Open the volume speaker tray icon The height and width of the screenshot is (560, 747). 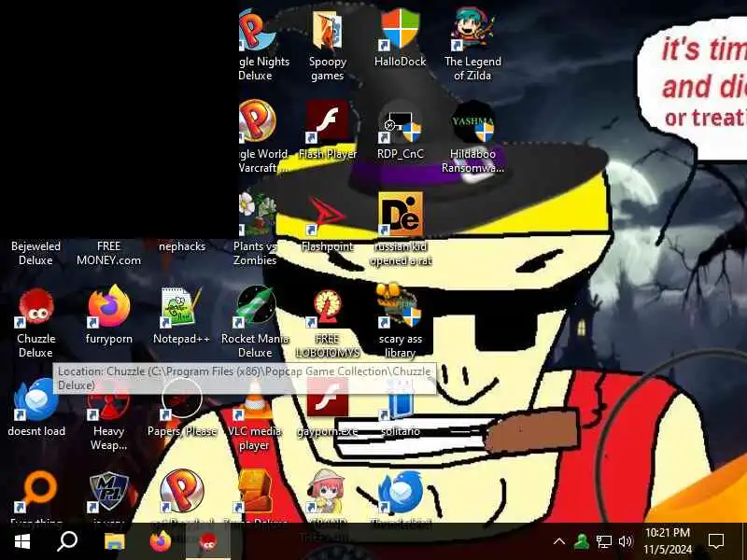tap(625, 541)
